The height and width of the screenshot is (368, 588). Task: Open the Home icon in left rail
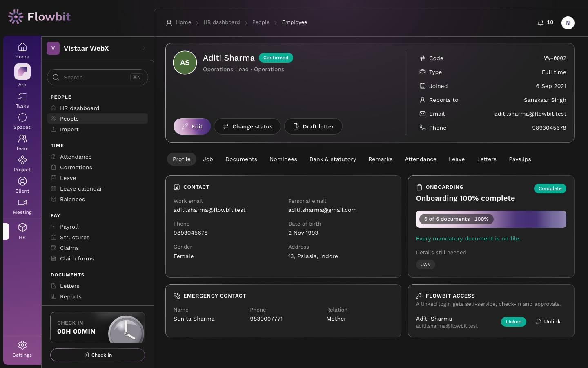click(22, 51)
